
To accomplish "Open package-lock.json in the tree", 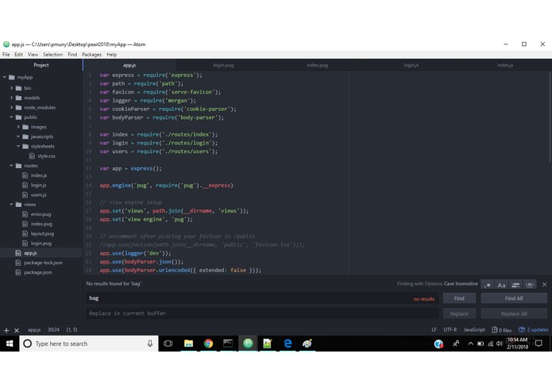I will (43, 263).
